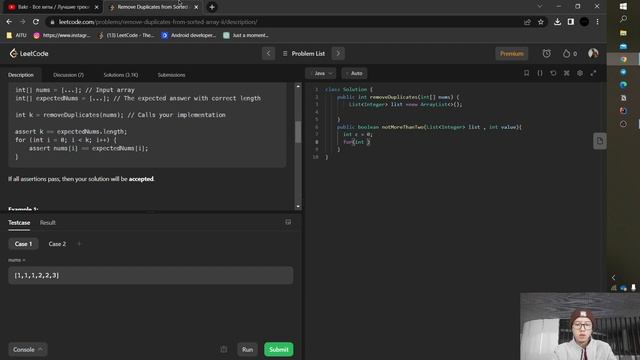Open the LeetCode bookmark

pyautogui.click(x=126, y=36)
